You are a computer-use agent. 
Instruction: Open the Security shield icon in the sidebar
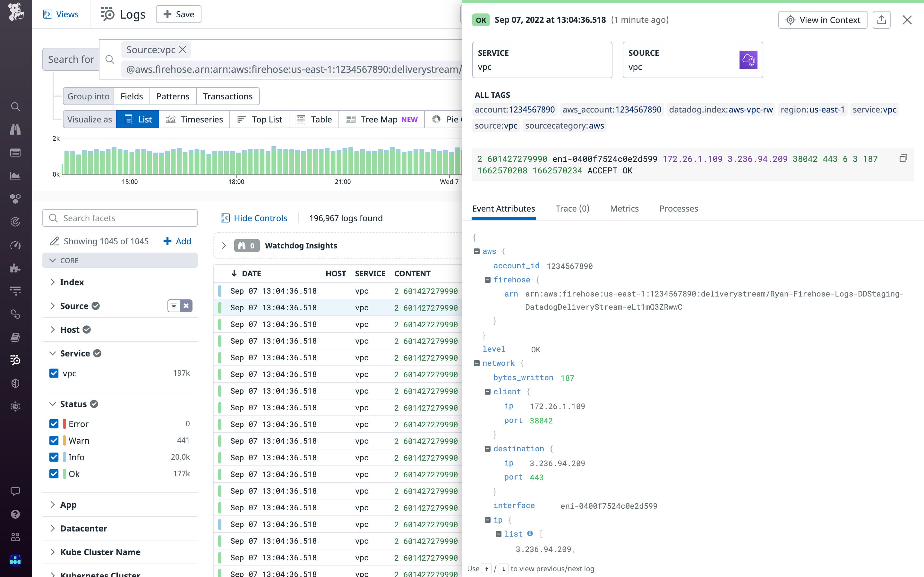15,383
